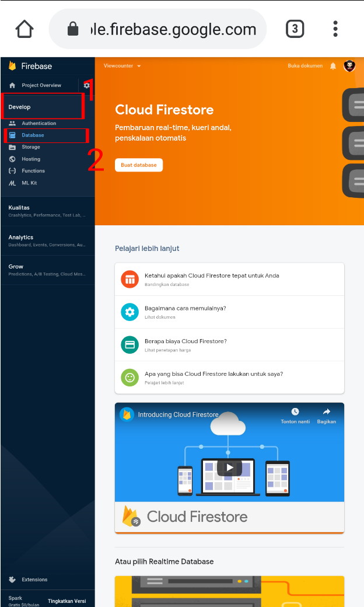
Task: Expand the Grow section
Action: 48,270
